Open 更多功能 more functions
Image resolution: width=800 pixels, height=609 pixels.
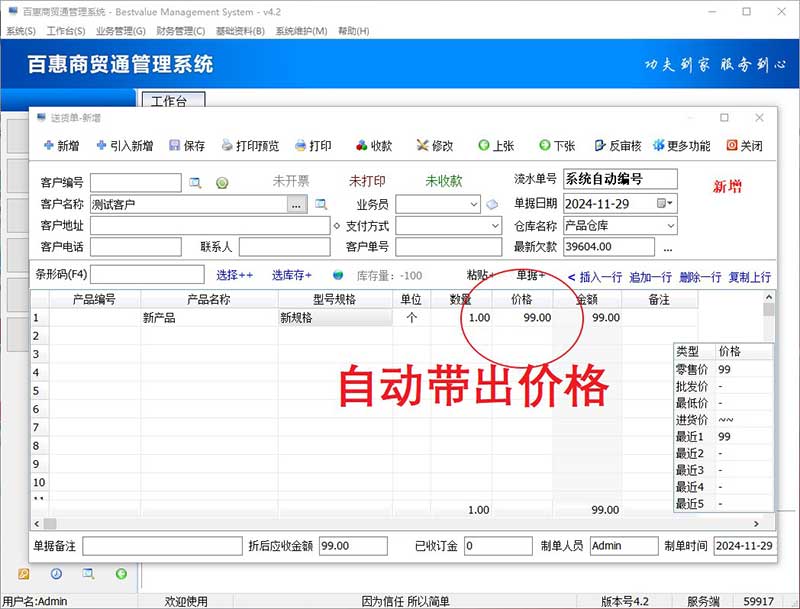[681, 146]
